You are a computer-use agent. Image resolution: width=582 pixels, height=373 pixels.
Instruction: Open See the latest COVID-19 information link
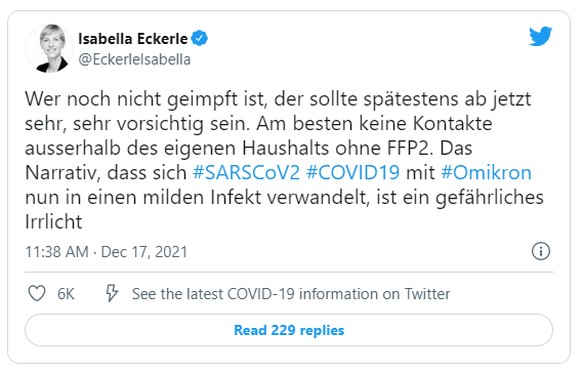[291, 294]
